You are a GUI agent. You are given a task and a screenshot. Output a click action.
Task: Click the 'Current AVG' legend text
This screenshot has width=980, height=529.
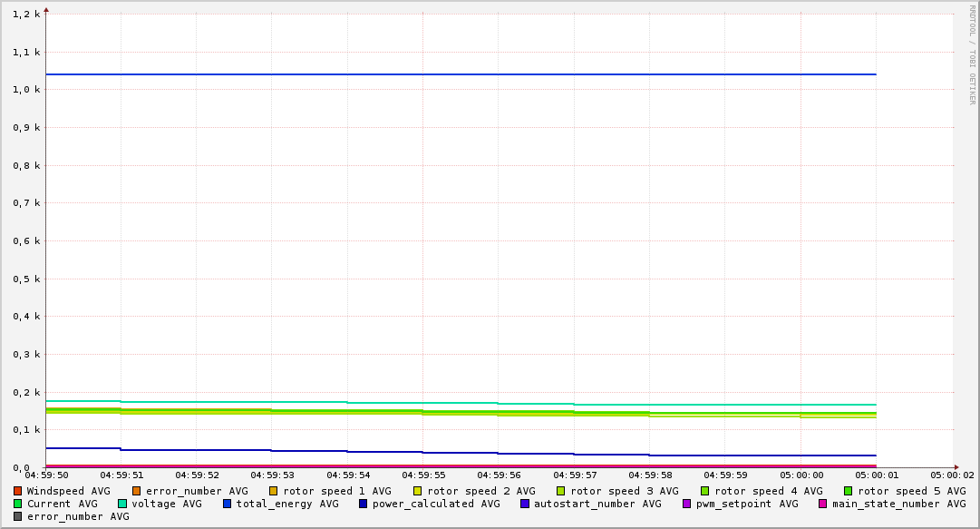(x=63, y=504)
